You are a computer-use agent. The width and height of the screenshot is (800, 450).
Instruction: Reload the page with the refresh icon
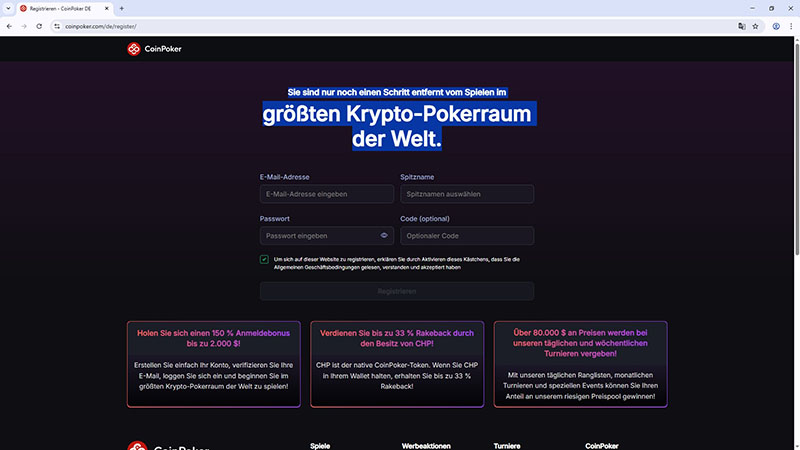[39, 26]
